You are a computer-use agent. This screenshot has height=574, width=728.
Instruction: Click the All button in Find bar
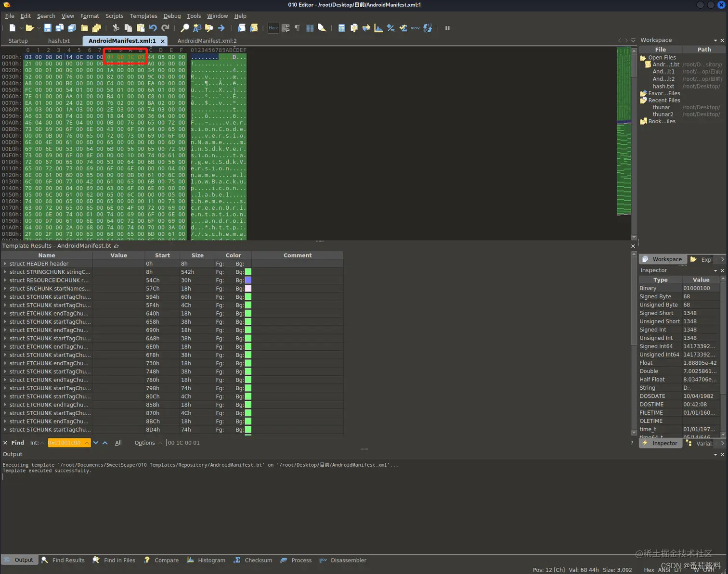click(x=118, y=443)
